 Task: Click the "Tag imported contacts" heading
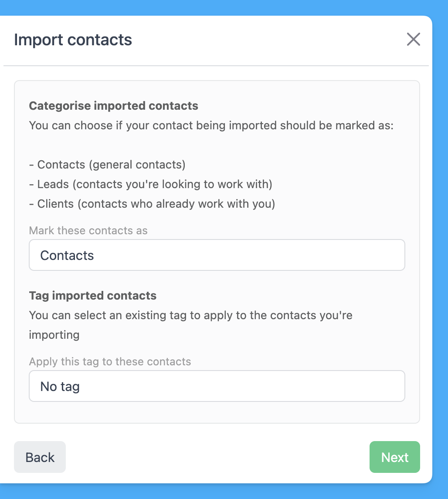click(92, 296)
